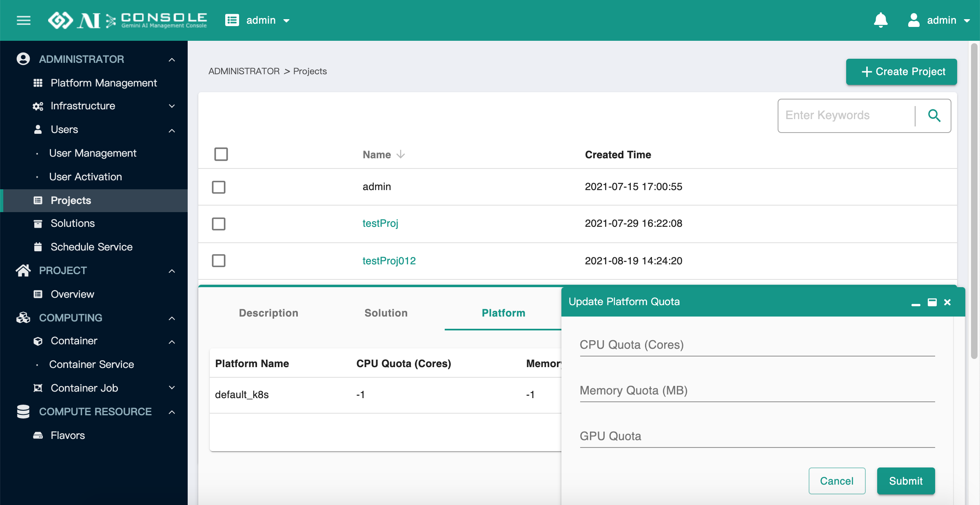Click the Create Project button

pos(901,72)
